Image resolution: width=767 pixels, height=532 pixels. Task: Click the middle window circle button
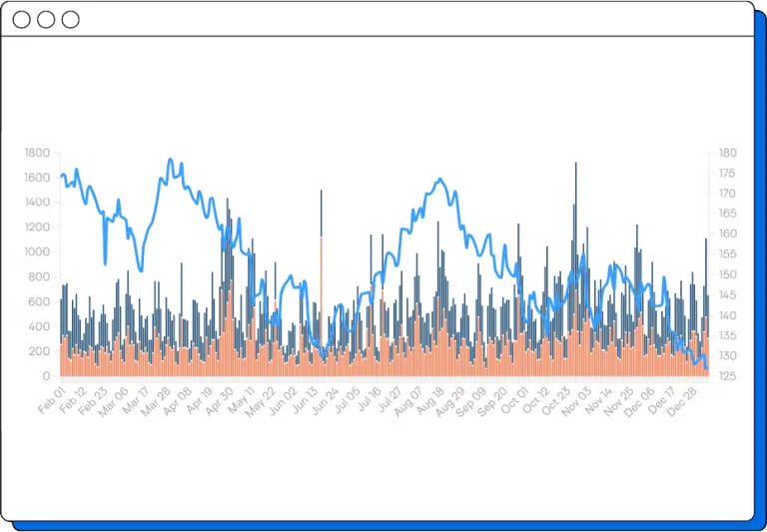pos(46,20)
